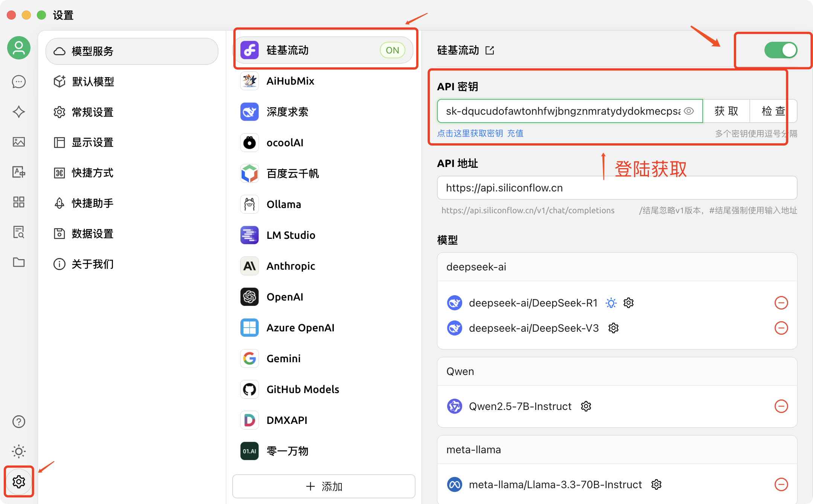
Task: Click the 点击这里获取密钥 link
Action: (x=470, y=134)
